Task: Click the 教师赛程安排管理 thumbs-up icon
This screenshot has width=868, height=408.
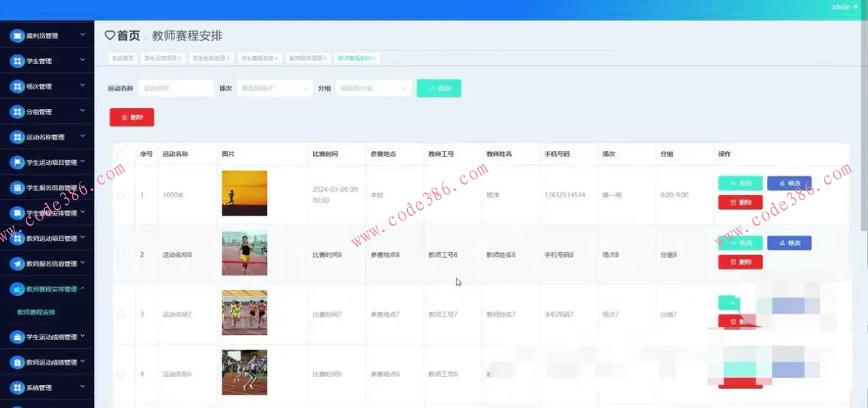Action: [x=17, y=289]
